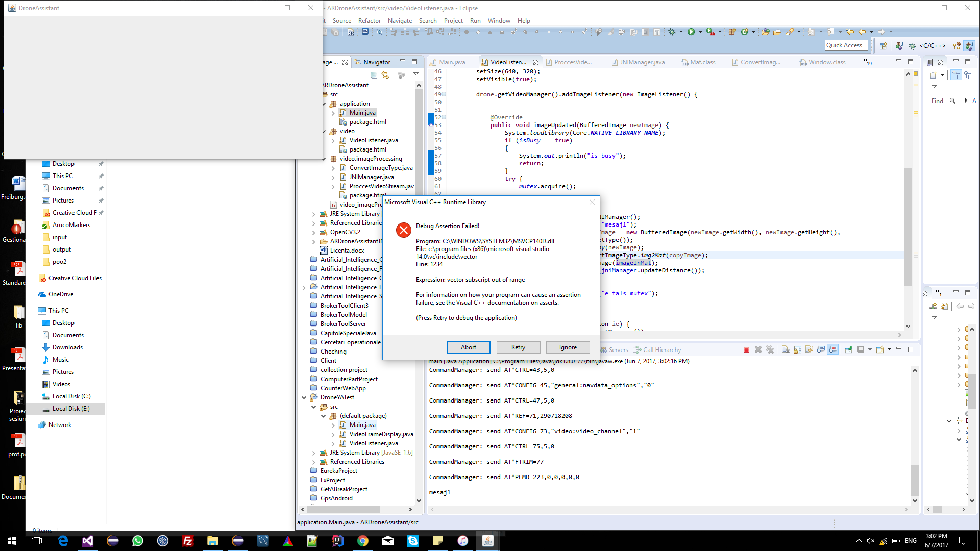Click Abort in the assertion dialog
The height and width of the screenshot is (551, 980).
click(x=468, y=347)
